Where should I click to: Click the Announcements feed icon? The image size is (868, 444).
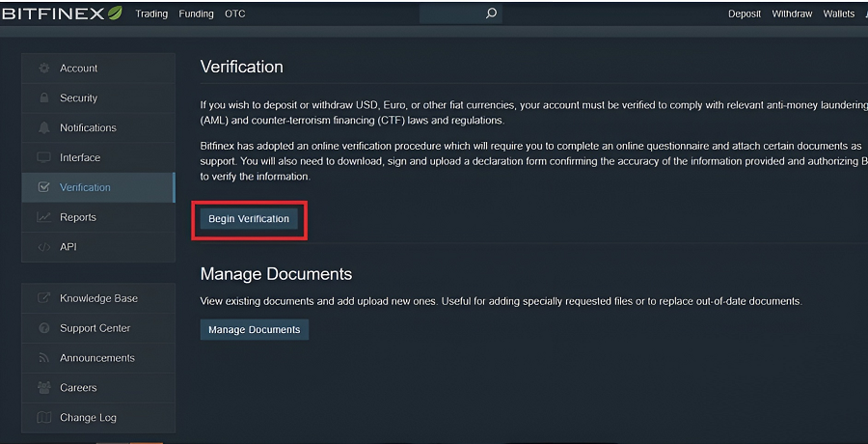click(x=43, y=358)
